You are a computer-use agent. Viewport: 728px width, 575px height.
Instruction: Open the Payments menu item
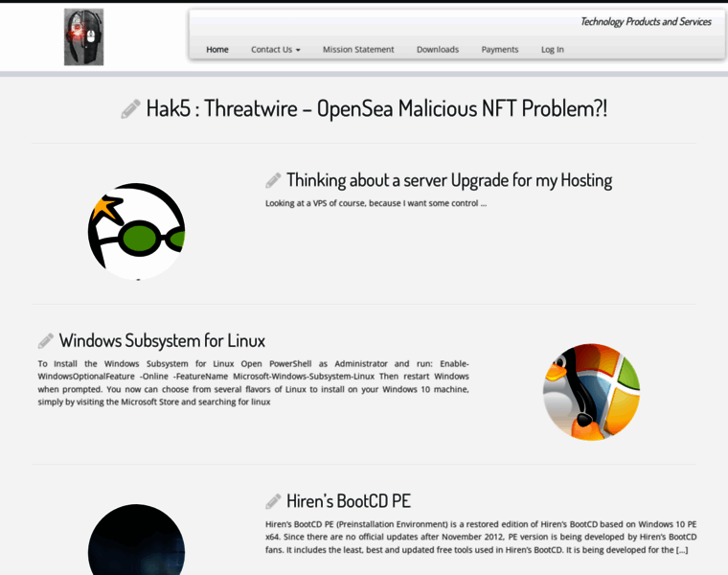coord(500,49)
